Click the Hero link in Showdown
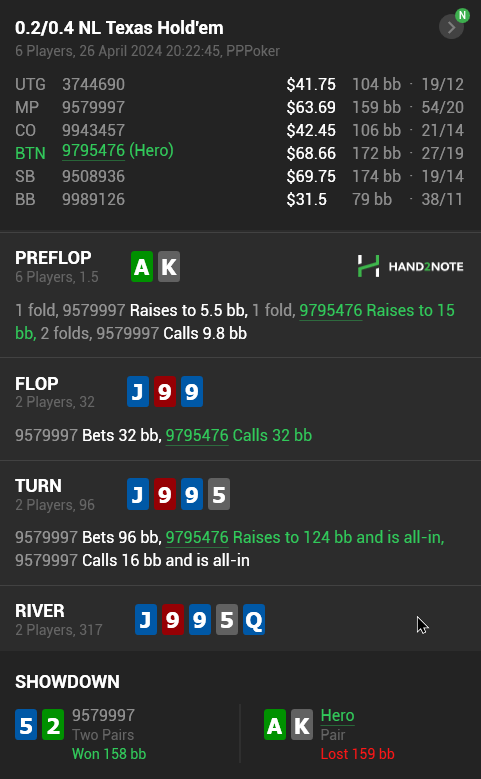This screenshot has height=779, width=481. coord(337,715)
